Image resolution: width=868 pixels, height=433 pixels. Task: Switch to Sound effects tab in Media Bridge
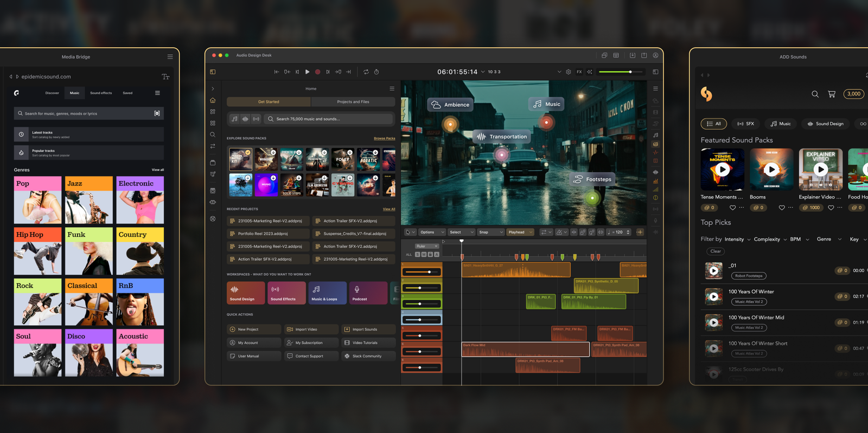click(101, 93)
